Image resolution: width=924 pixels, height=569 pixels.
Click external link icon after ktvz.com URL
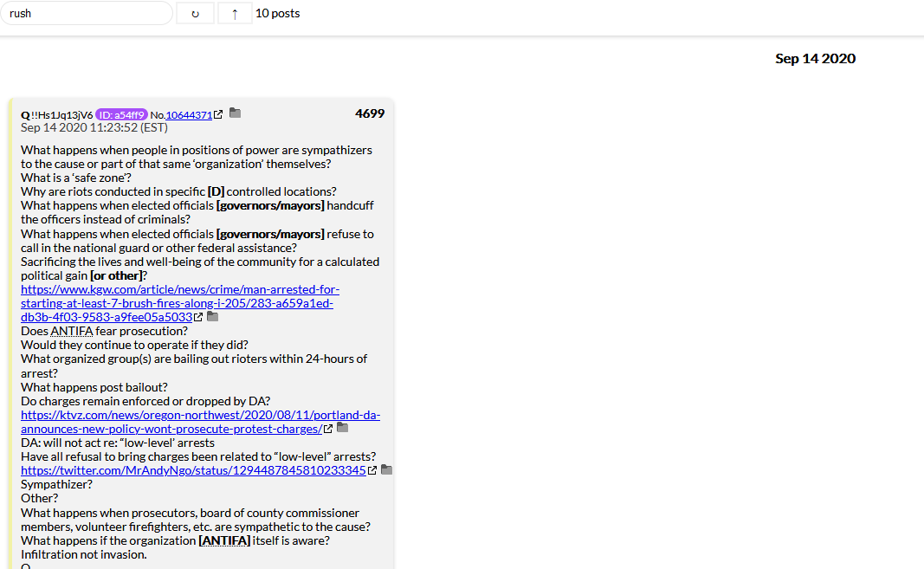point(328,429)
